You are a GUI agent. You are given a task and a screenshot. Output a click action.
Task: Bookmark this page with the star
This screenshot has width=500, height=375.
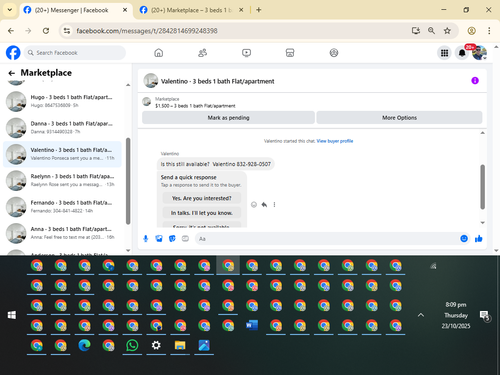pos(447,31)
